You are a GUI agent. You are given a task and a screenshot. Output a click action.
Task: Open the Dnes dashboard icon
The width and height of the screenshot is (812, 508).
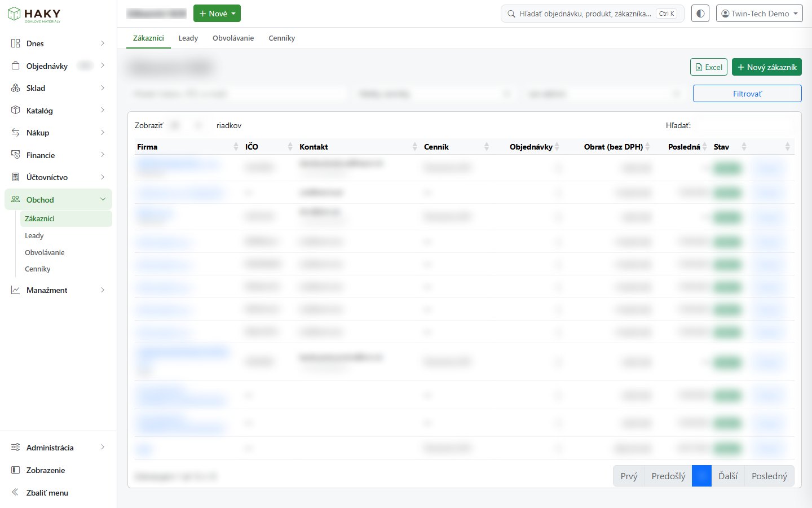tap(16, 43)
